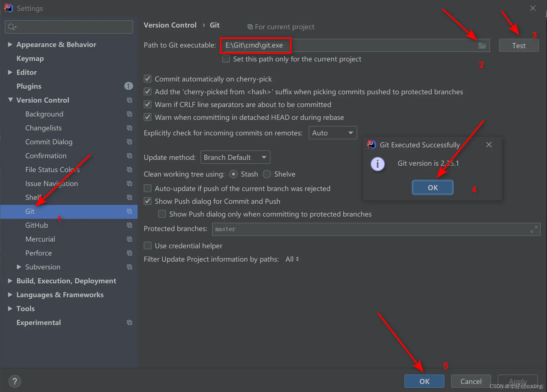
Task: Open the Plugins settings page
Action: pos(29,86)
